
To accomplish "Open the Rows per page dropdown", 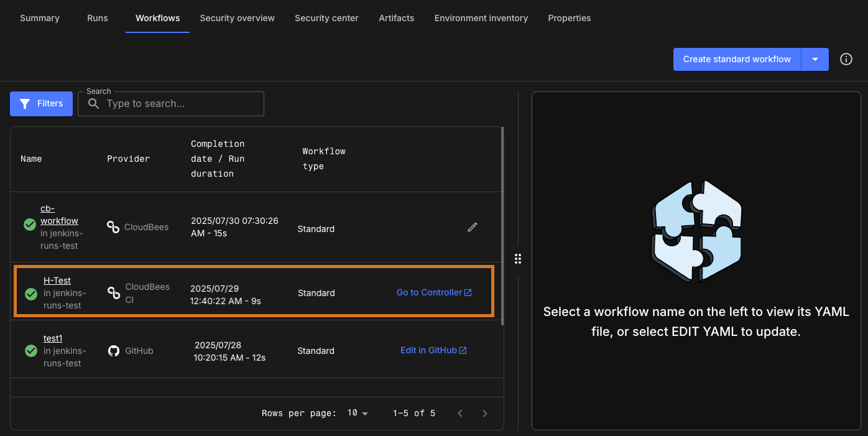I will (358, 413).
